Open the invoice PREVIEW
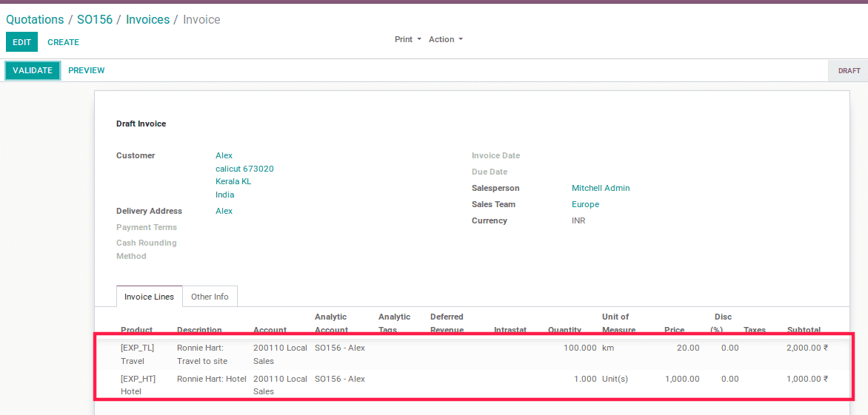This screenshot has height=415, width=868. click(87, 70)
